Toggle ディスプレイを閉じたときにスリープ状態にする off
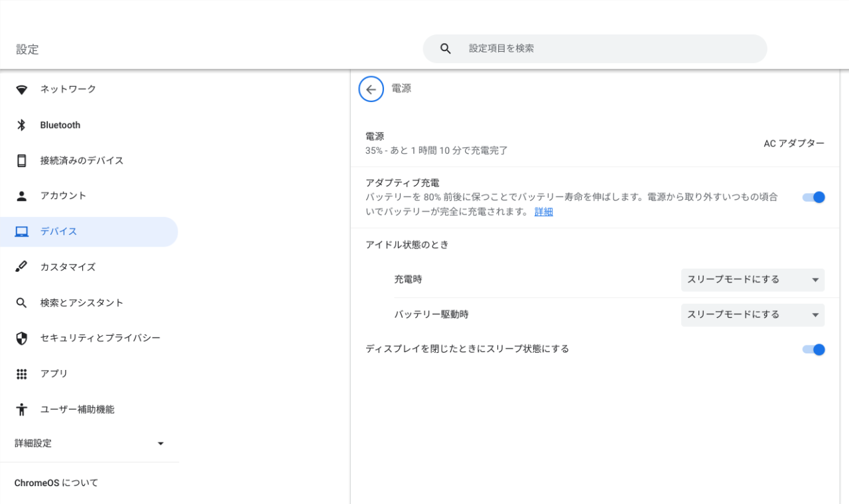The width and height of the screenshot is (849, 504). [813, 349]
